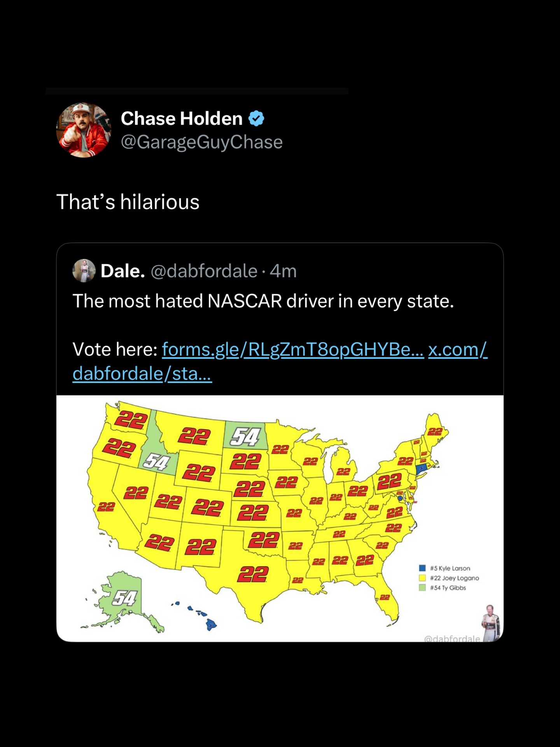
Task: Open Dale's small avatar in quoted post
Action: click(x=84, y=271)
